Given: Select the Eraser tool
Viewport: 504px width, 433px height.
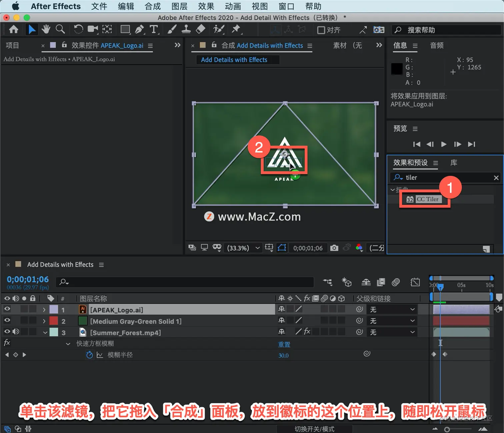Looking at the screenshot, I should 200,30.
